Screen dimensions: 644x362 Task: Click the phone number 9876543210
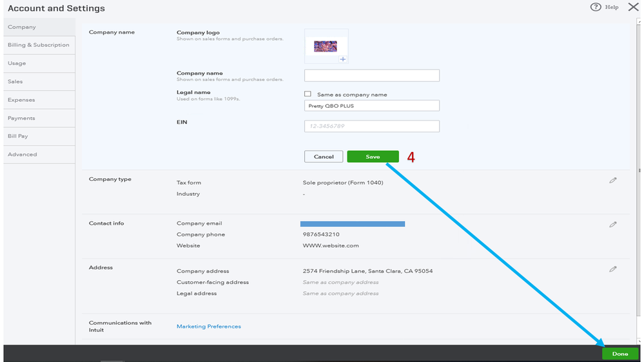tap(321, 234)
